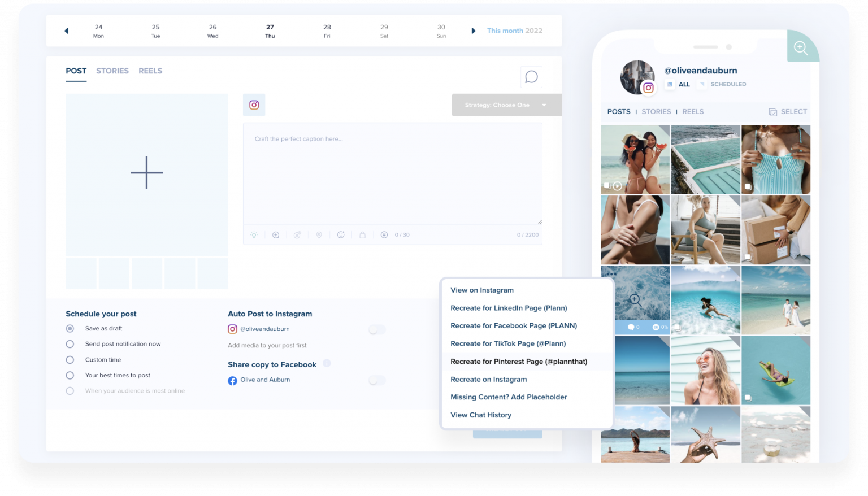
Task: Click the lightbulb caption ideas icon
Action: pos(254,235)
